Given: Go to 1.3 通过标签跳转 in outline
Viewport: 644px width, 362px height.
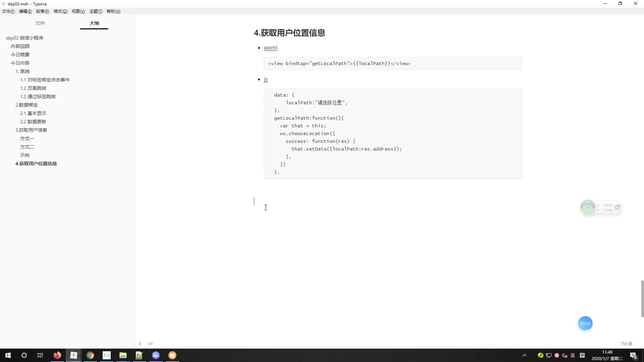Looking at the screenshot, I should 38,97.
